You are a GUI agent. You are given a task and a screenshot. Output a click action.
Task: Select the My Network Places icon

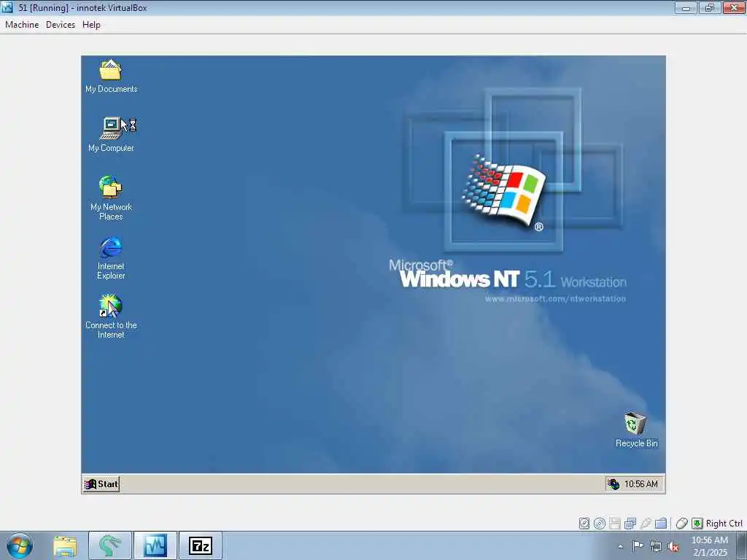pyautogui.click(x=111, y=198)
